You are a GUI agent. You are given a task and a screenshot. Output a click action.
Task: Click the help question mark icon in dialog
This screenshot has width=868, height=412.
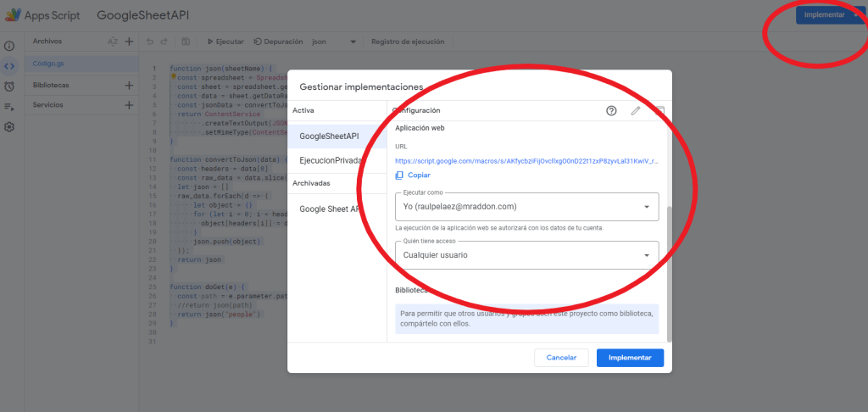[611, 111]
